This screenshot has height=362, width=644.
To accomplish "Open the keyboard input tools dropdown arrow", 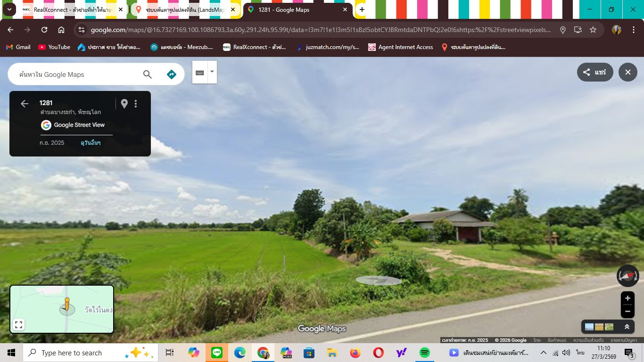I will coord(212,72).
